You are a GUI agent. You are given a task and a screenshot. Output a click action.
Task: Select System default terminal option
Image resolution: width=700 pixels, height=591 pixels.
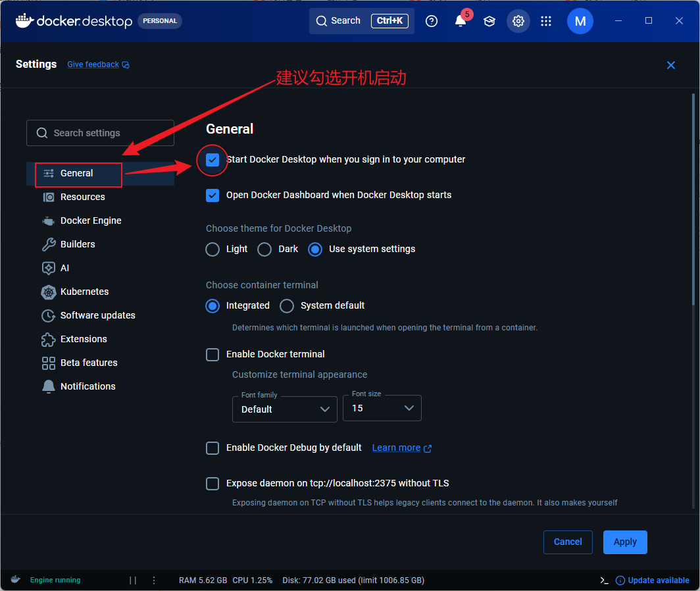[287, 306]
